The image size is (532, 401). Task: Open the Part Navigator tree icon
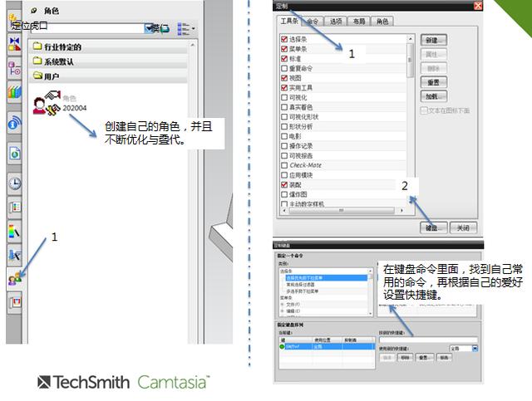coord(15,68)
